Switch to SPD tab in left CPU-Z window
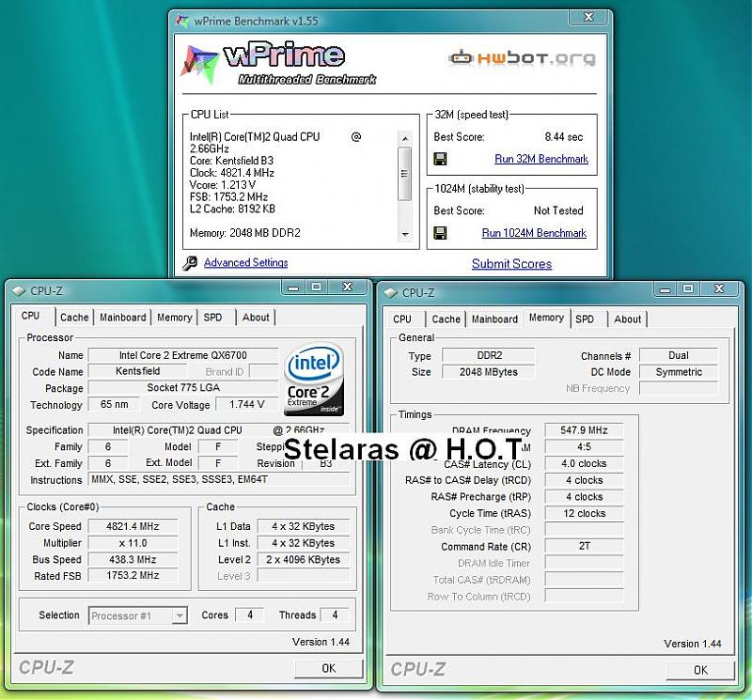 coord(212,318)
